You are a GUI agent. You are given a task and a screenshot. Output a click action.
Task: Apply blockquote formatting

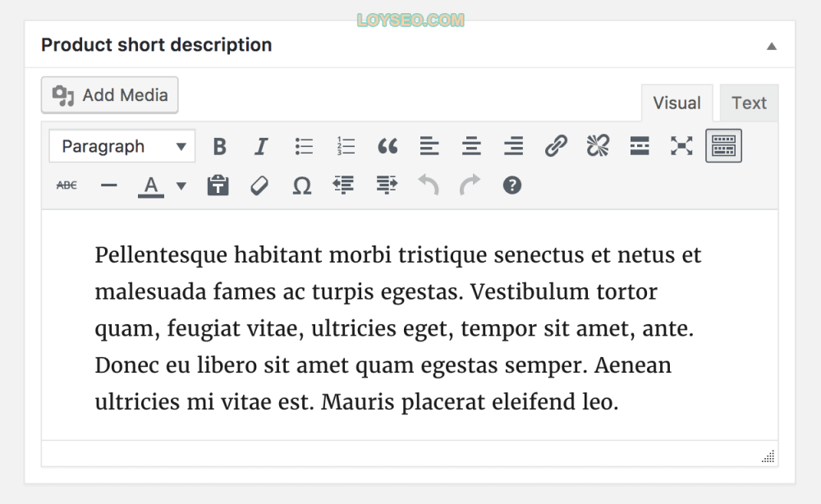pyautogui.click(x=388, y=146)
